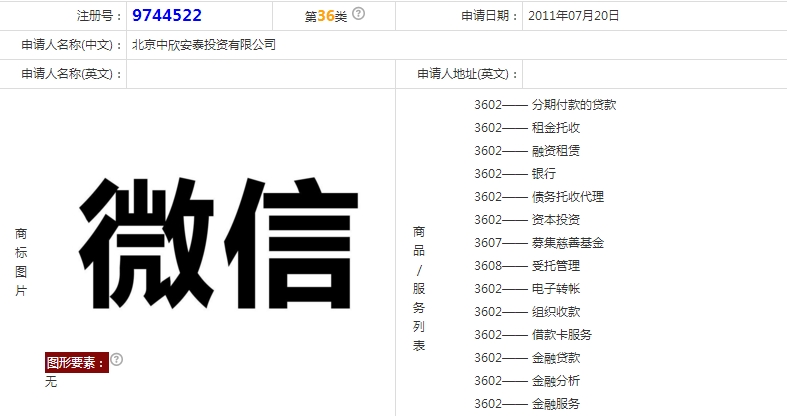Select the service item 金融分析

[556, 381]
